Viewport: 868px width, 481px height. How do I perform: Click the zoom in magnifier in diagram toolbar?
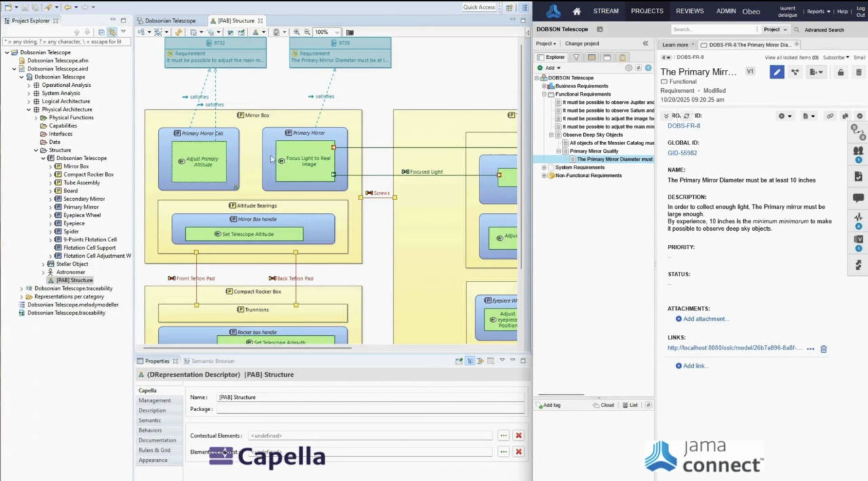pyautogui.click(x=296, y=32)
